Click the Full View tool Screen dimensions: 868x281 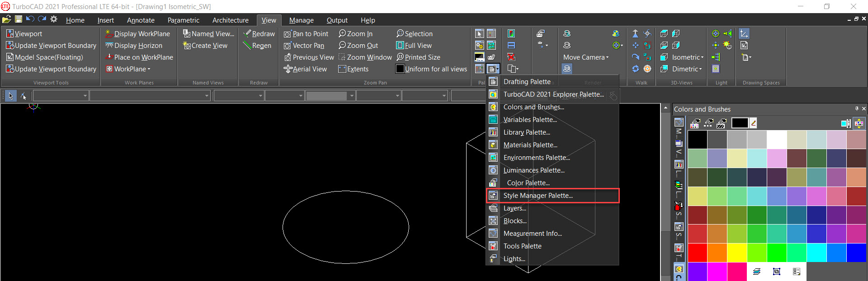[414, 45]
